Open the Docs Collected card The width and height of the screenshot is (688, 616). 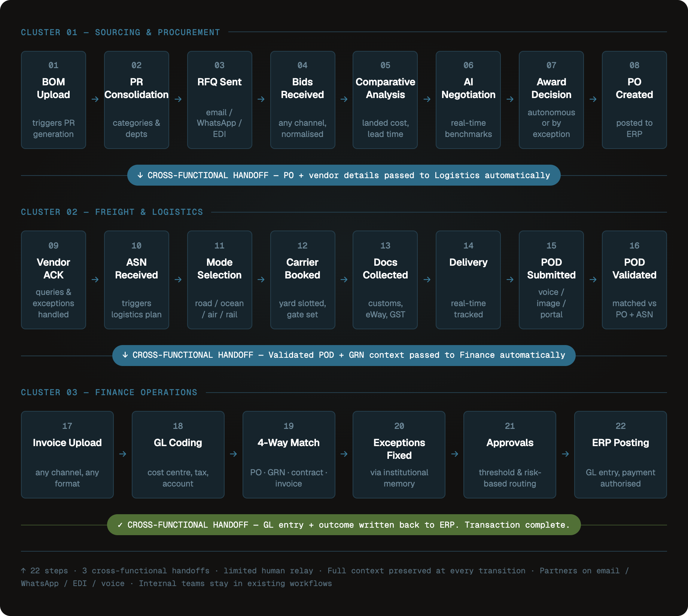[385, 280]
